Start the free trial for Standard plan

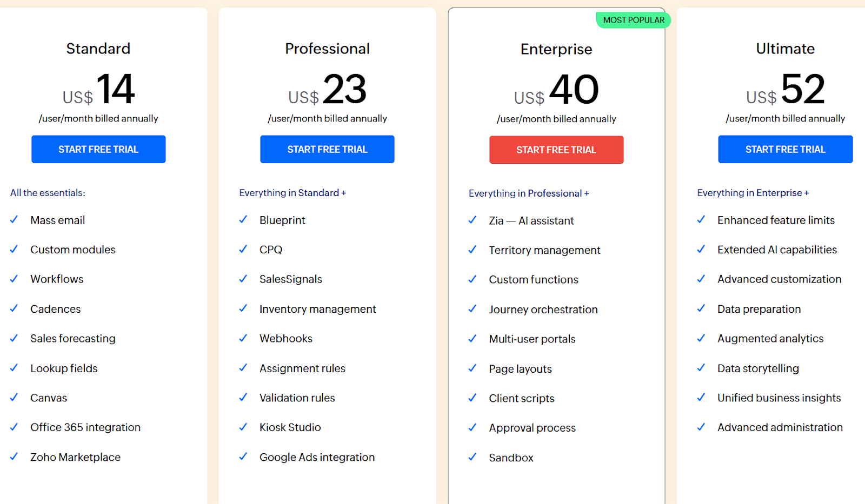(98, 149)
